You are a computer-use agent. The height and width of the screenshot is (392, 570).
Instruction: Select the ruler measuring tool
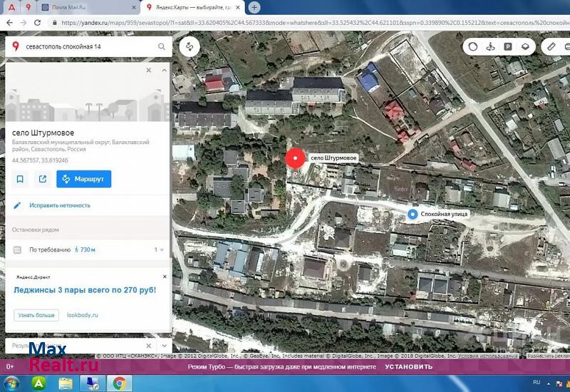coord(551,47)
